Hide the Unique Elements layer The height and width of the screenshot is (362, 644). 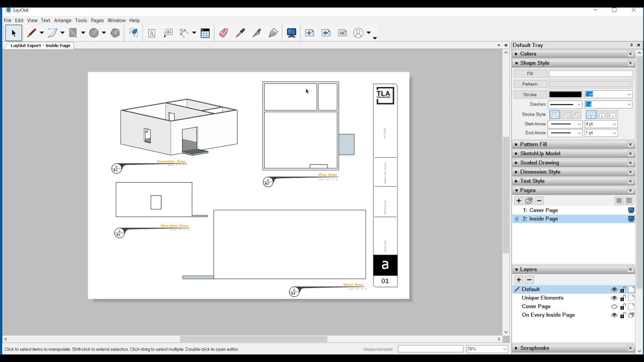[x=614, y=298]
